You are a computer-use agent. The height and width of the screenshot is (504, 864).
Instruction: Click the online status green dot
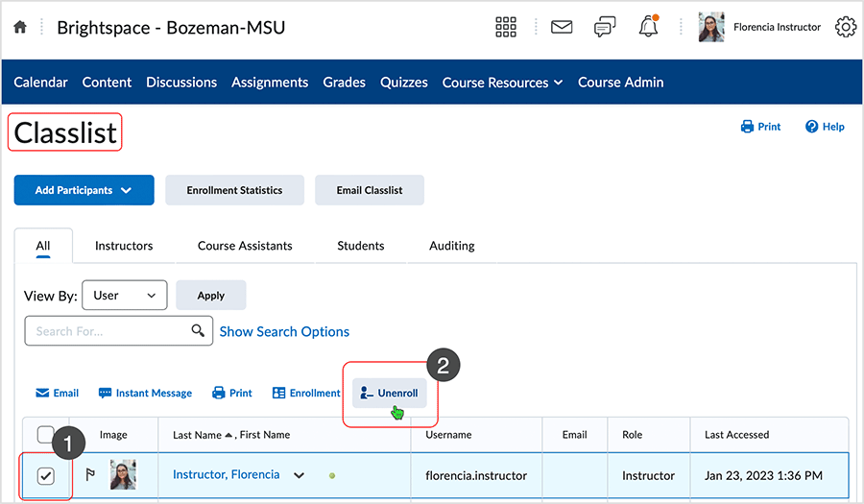click(x=332, y=475)
